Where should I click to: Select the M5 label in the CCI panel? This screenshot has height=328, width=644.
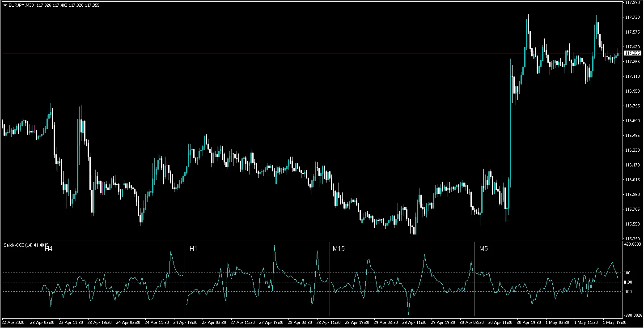[483, 249]
